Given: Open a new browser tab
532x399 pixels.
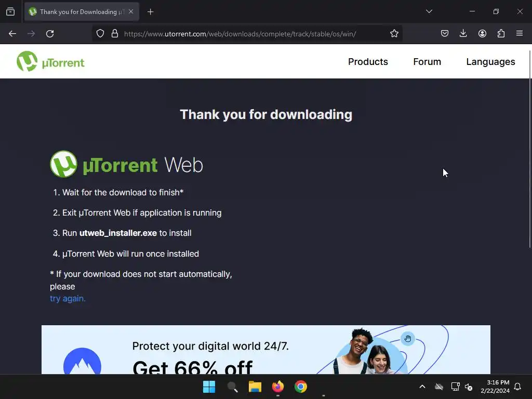Looking at the screenshot, I should point(150,12).
